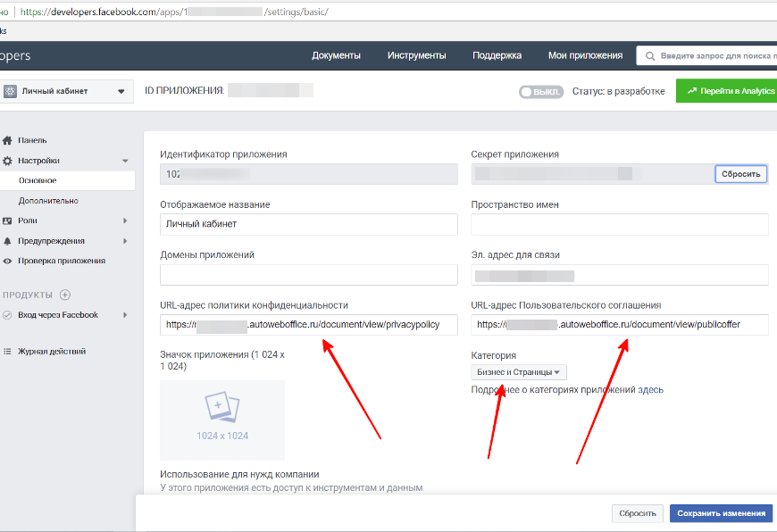Open Инструменты in the top navigation
The height and width of the screenshot is (532, 777).
click(417, 55)
